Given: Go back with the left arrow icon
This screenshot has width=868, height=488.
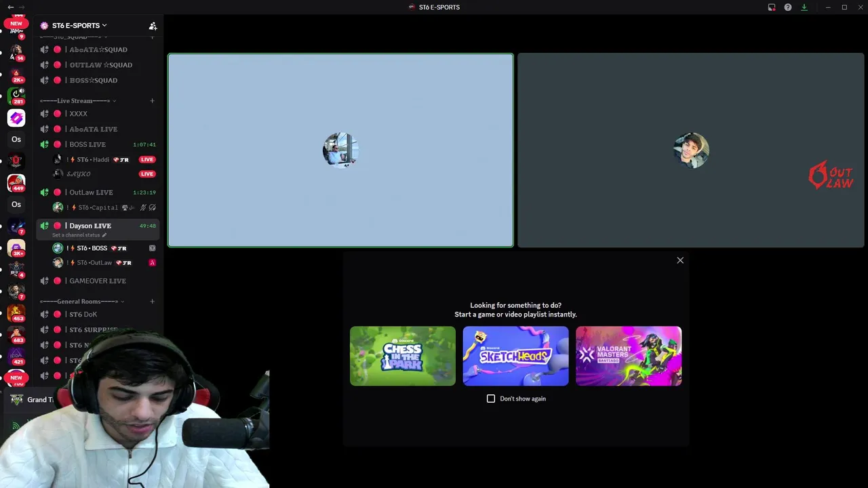Looking at the screenshot, I should coord(10,7).
